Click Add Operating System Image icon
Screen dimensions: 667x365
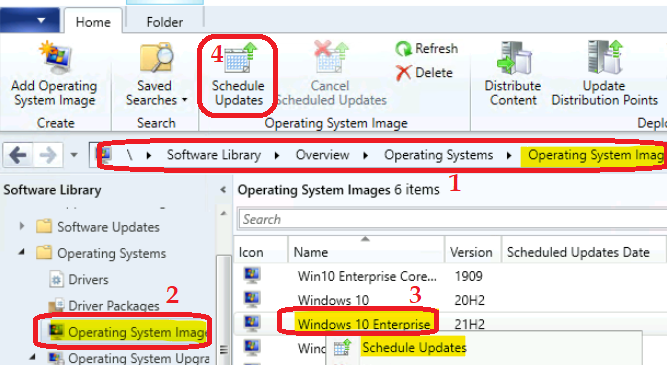pyautogui.click(x=54, y=57)
